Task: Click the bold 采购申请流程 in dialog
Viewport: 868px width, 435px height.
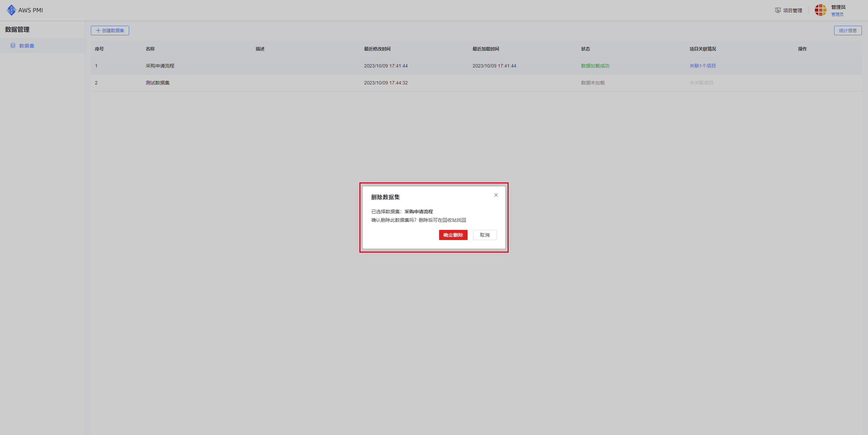Action: tap(418, 212)
